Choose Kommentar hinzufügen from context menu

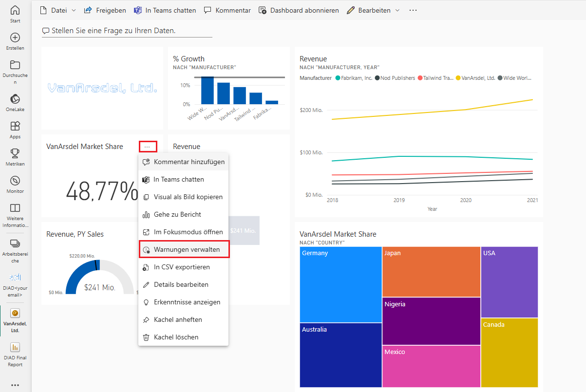coord(184,162)
